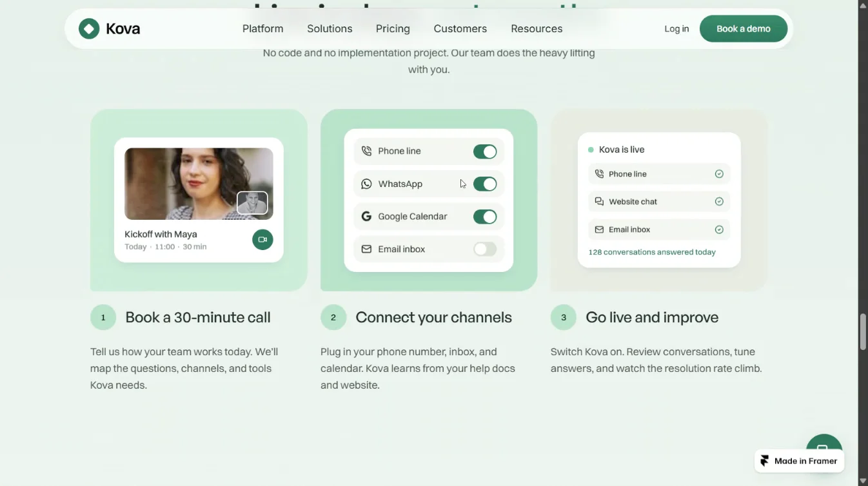Open the Customers nav item
Screen dimensions: 868x486
(460, 28)
